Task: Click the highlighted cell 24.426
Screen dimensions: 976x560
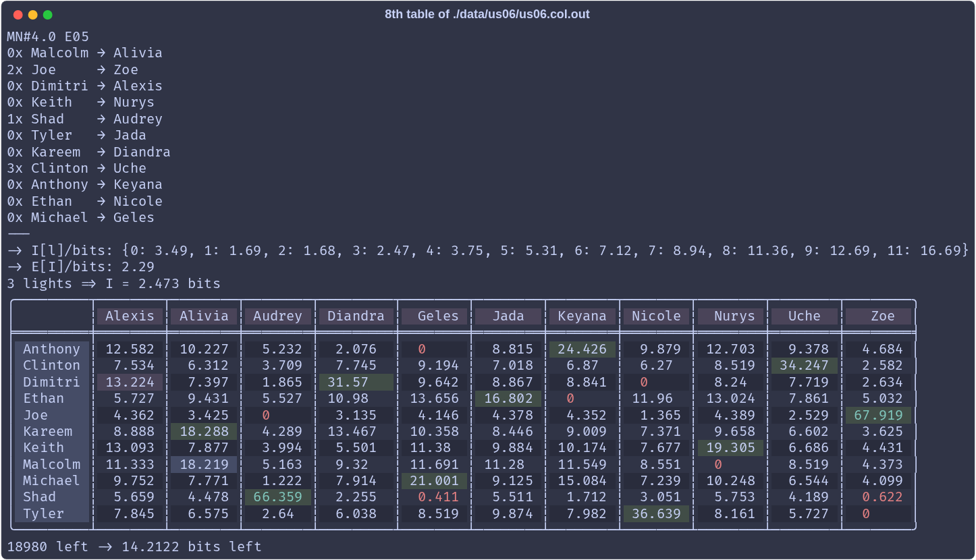Action: [582, 349]
